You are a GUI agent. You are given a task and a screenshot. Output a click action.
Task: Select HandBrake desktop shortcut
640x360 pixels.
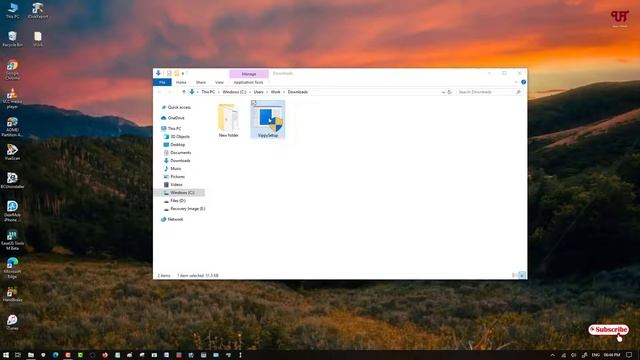pyautogui.click(x=12, y=294)
